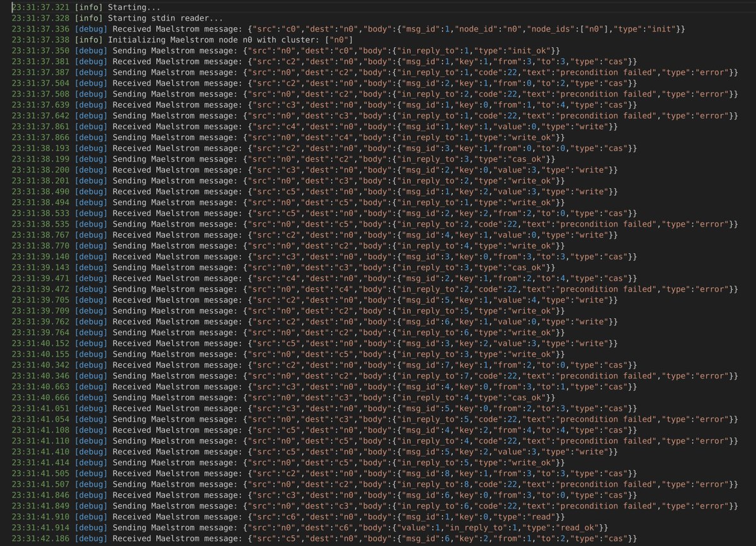Click the timestamp 23:31:37.508
Viewport: 756px width, 546px height.
pyautogui.click(x=41, y=94)
